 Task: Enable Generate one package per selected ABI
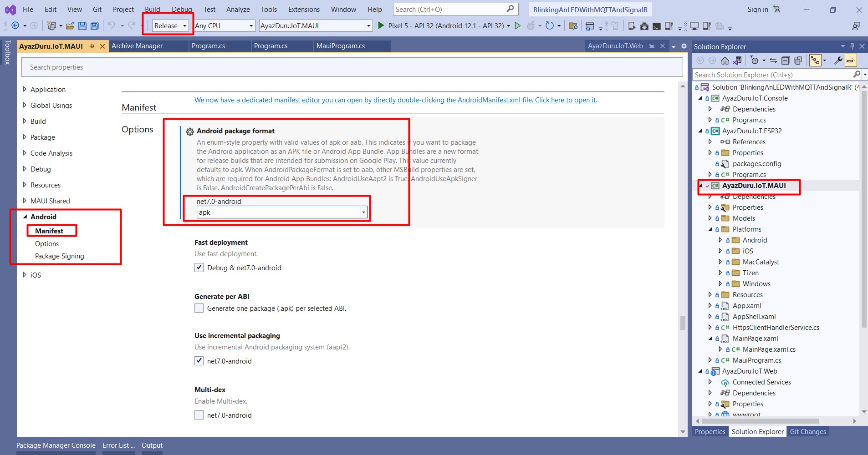tap(199, 308)
